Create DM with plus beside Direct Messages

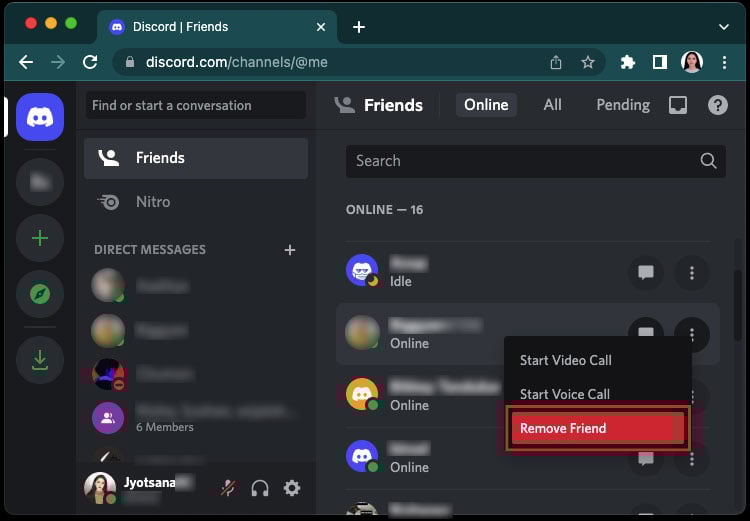(289, 250)
